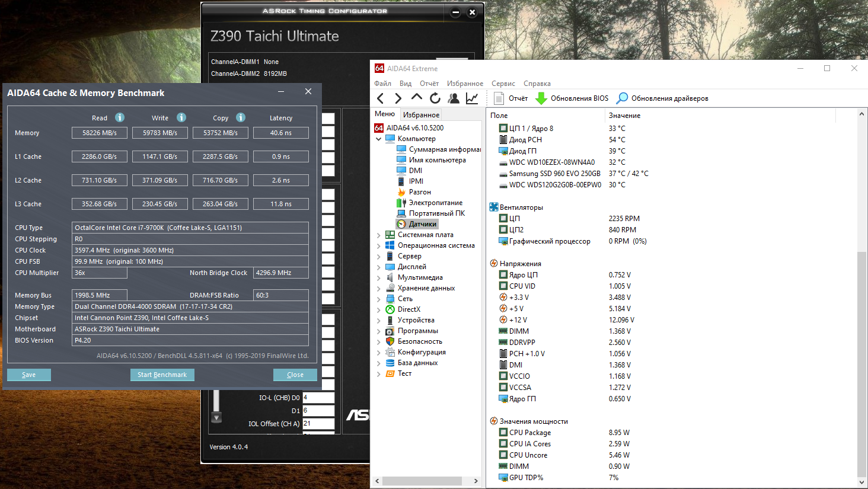Click the Отчёт toolbar button

[x=510, y=98]
